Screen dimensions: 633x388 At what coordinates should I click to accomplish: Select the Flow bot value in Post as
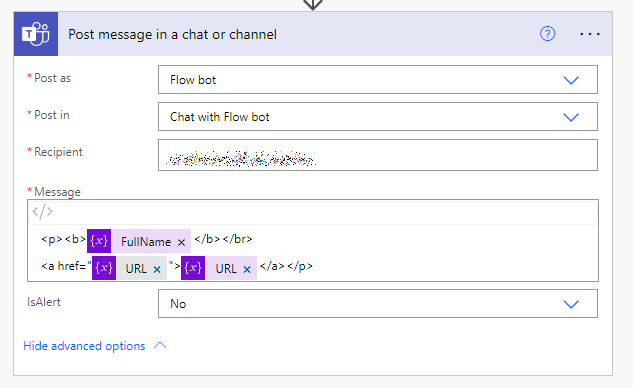(193, 80)
